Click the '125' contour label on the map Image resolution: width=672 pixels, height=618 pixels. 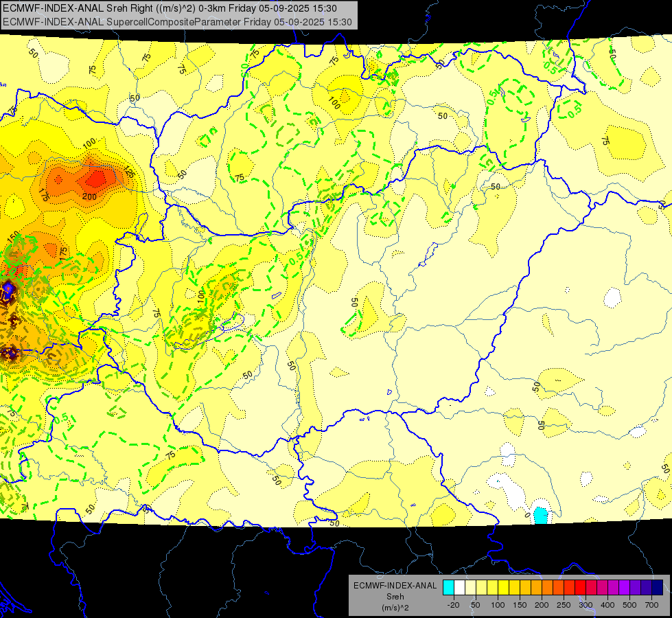[x=129, y=172]
